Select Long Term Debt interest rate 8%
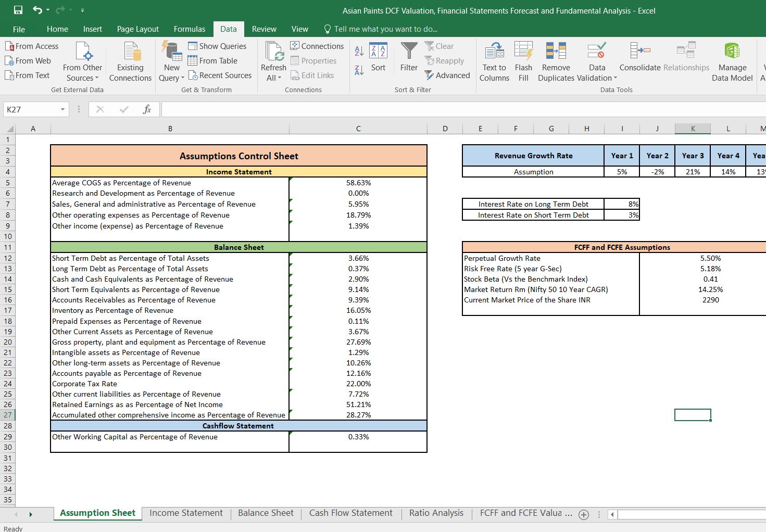Screen dimensions: 766x532 [x=622, y=204]
